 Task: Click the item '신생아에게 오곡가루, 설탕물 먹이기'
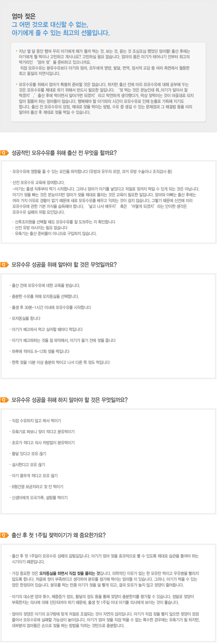(40, 498)
